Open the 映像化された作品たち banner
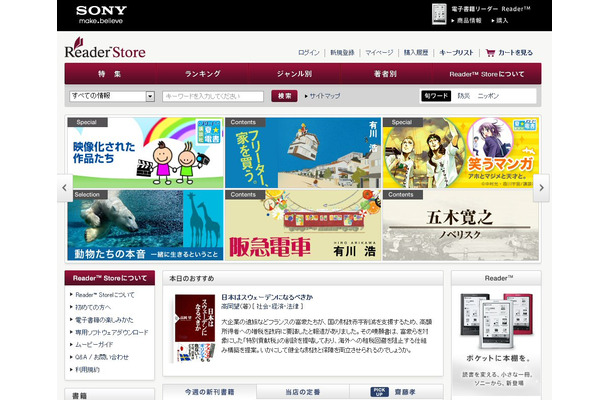The height and width of the screenshot is (400, 610). coord(145,153)
